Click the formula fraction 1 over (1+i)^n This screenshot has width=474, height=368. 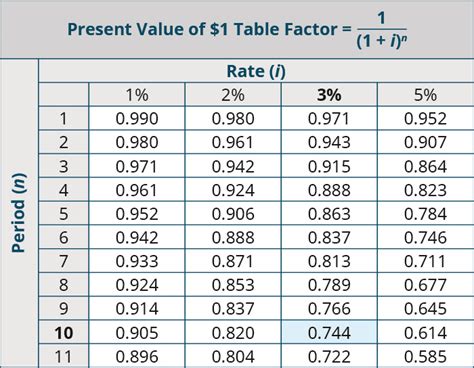(382, 30)
